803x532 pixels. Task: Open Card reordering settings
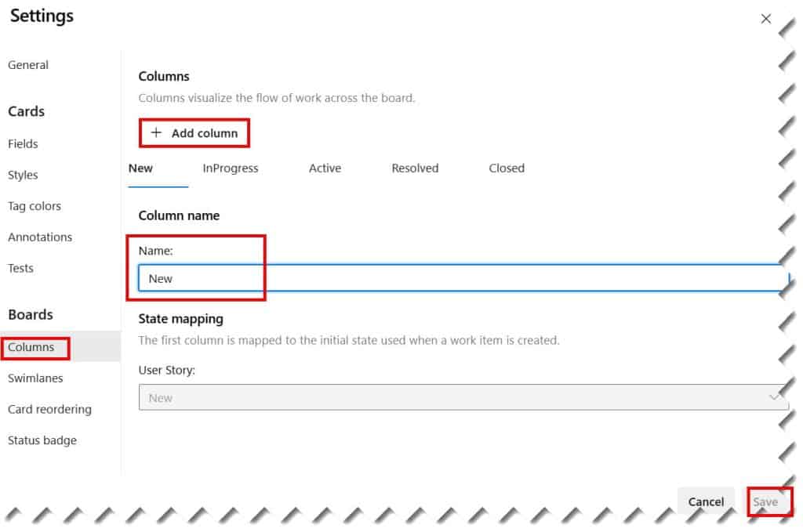49,409
